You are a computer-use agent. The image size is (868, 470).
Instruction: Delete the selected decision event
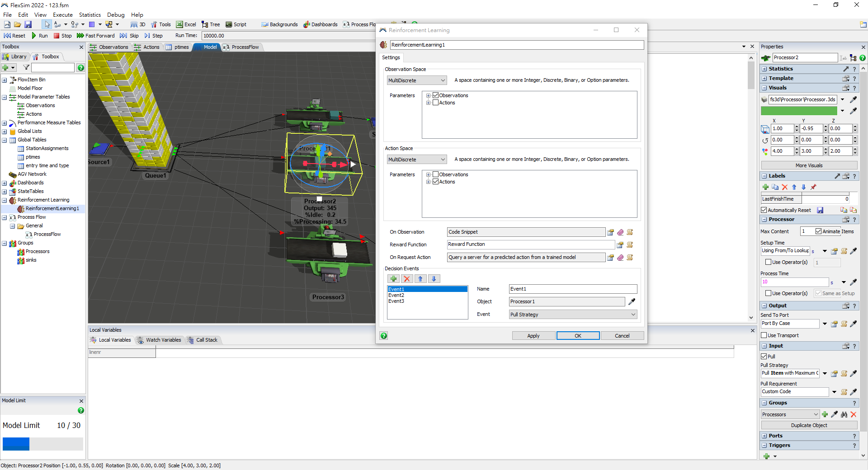(407, 279)
